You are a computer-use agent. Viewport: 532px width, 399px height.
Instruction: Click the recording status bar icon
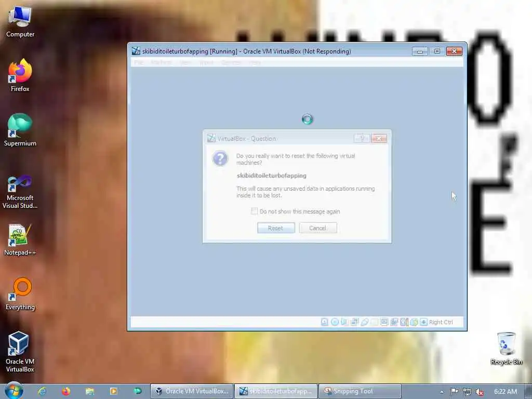pos(394,322)
